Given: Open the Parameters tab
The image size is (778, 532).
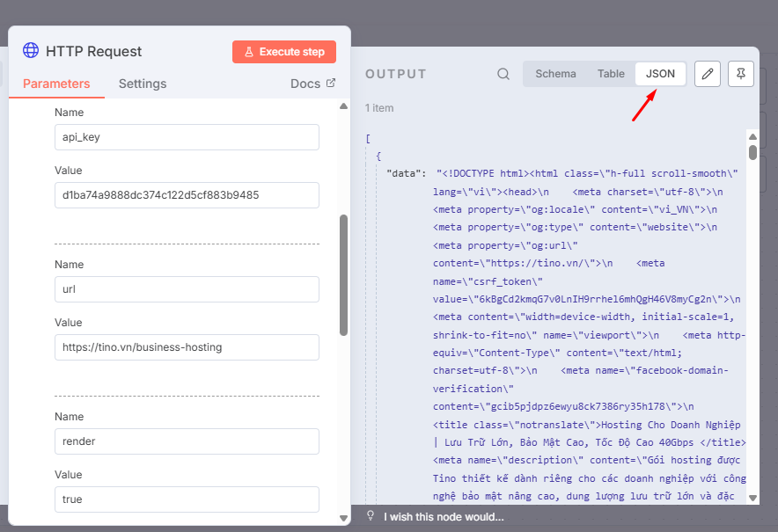Looking at the screenshot, I should (x=56, y=84).
